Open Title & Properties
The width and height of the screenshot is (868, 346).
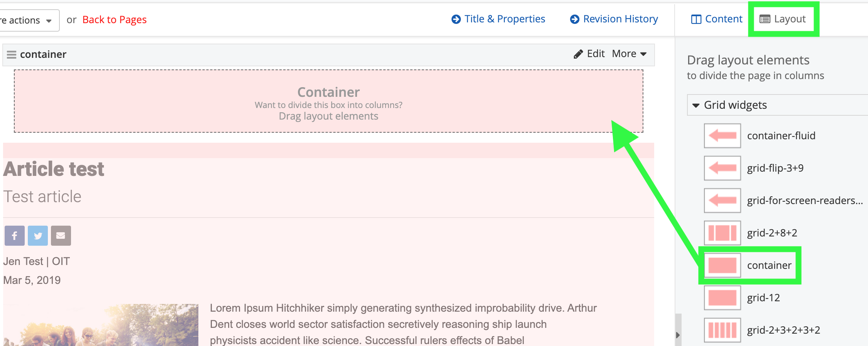(498, 19)
